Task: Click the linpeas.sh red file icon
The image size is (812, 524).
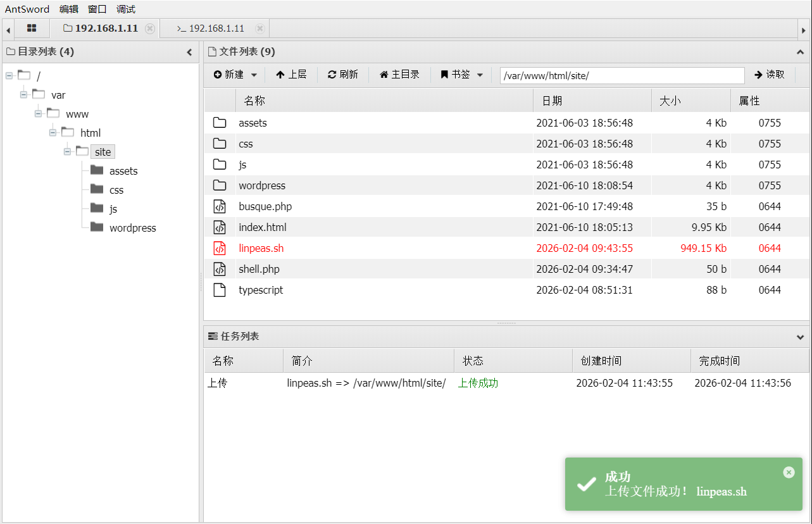Action: coord(220,248)
